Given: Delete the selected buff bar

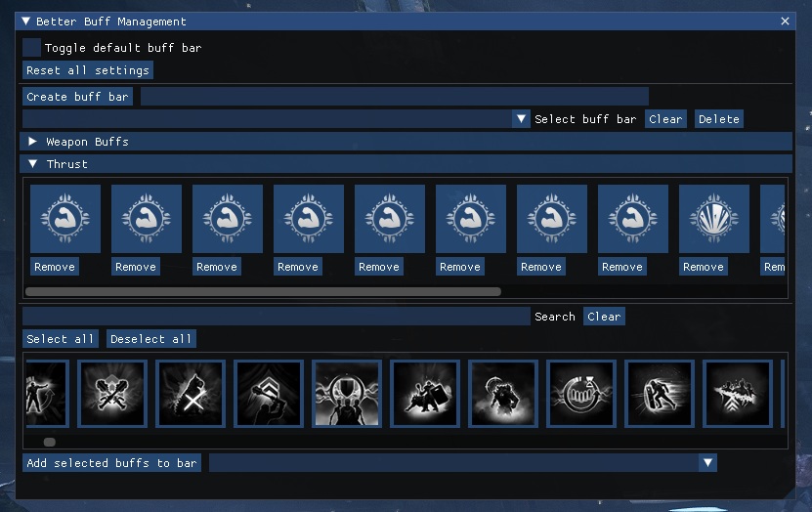Looking at the screenshot, I should coord(719,118).
